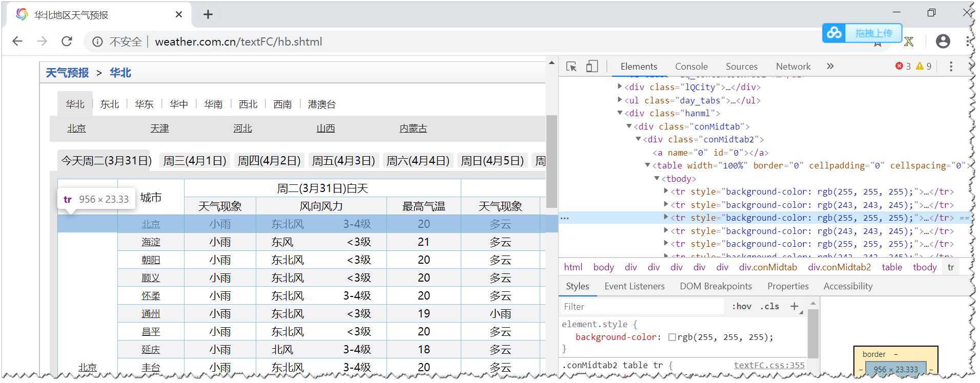Viewport: 980px width, 383px height.
Task: Close the 华北地区天气预报 tab
Action: coord(178,14)
